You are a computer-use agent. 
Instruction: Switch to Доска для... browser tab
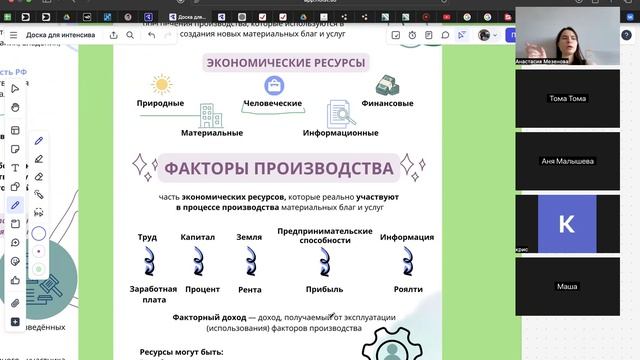[188, 17]
